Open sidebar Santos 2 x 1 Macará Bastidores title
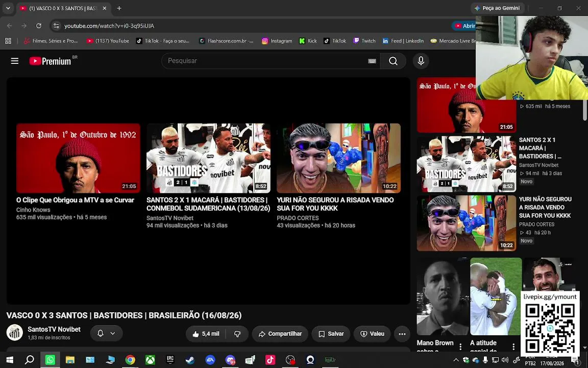The height and width of the screenshot is (368, 588). [x=540, y=148]
